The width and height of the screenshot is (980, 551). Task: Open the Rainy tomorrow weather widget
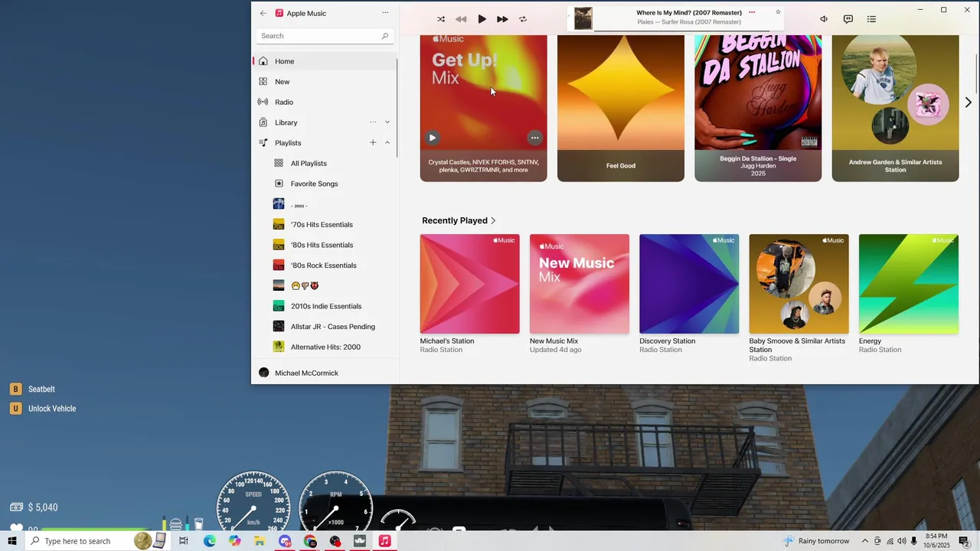coord(816,541)
